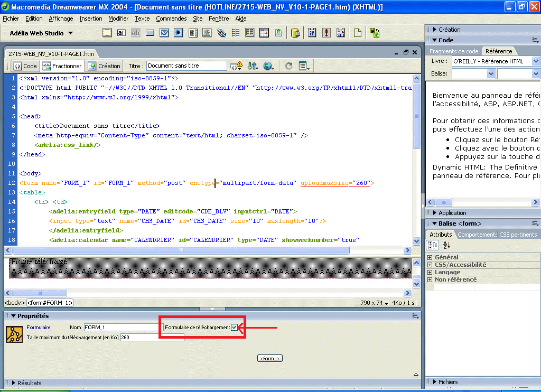
Task: Expand the Application panel
Action: point(452,213)
